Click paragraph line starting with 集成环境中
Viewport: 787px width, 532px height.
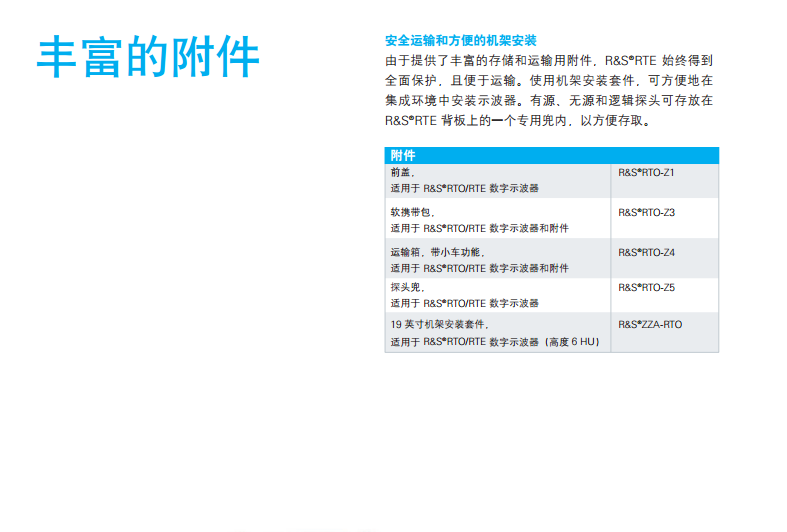tap(549, 101)
